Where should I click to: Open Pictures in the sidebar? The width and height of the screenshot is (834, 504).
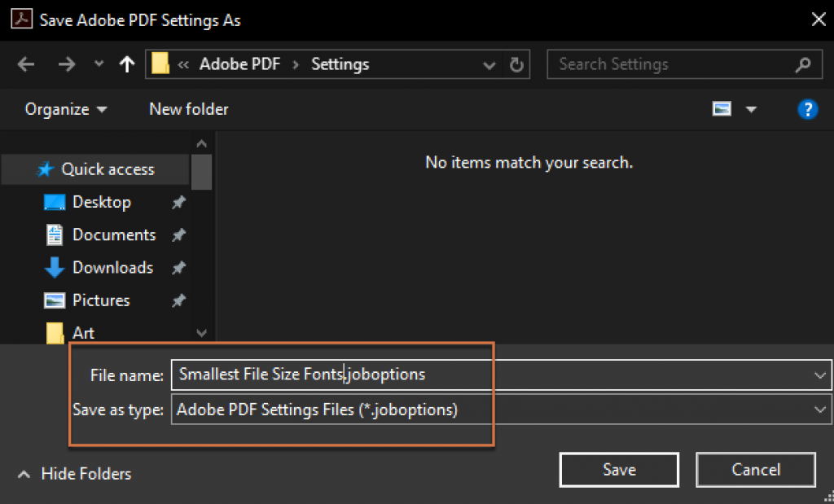101,300
